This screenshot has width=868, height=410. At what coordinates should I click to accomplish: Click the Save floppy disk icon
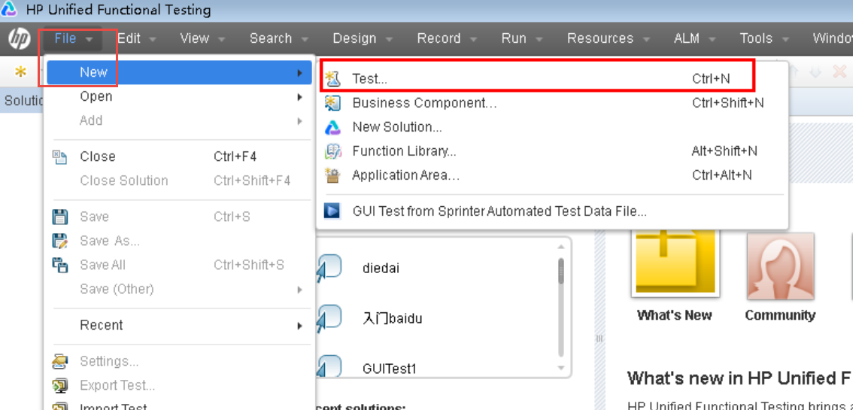[59, 217]
